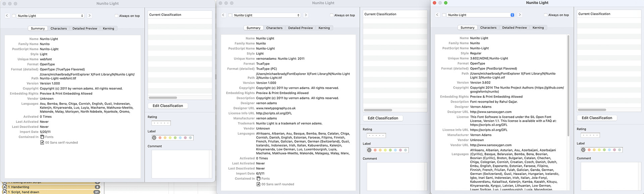Go to previous font in middle window
Image resolution: width=644 pixels, height=194 pixels.
(223, 15)
